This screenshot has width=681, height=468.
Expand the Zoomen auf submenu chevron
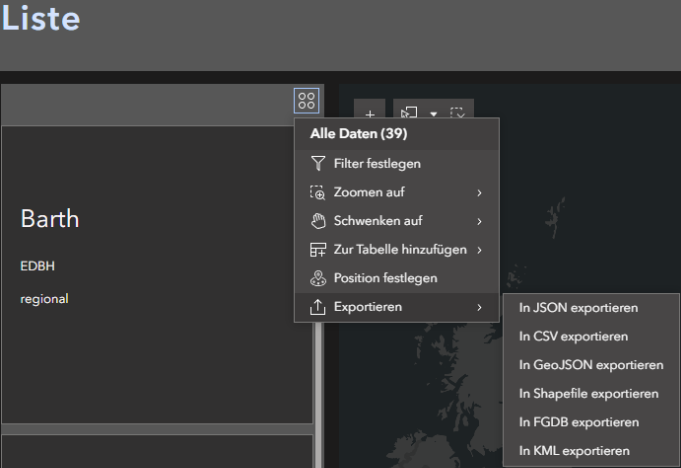point(479,193)
